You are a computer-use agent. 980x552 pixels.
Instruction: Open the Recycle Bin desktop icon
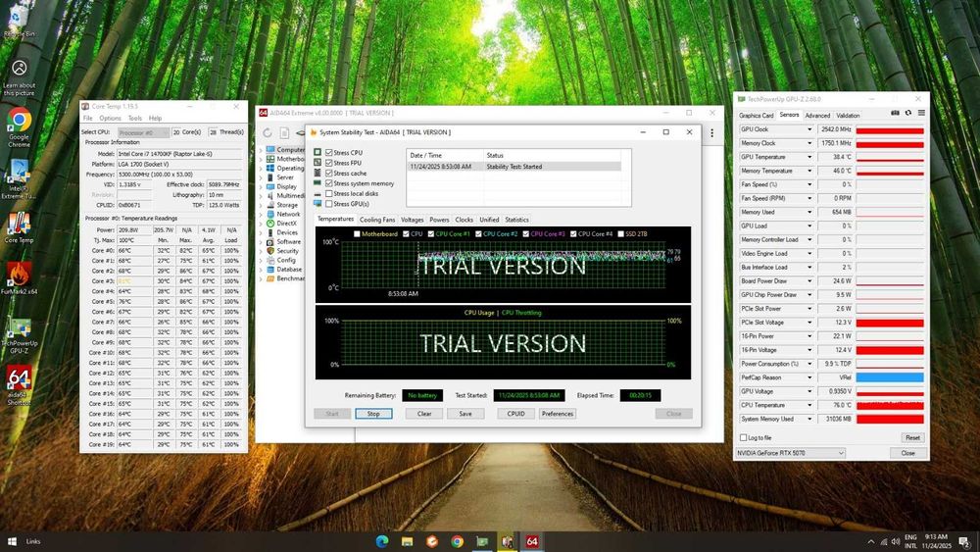(x=20, y=20)
